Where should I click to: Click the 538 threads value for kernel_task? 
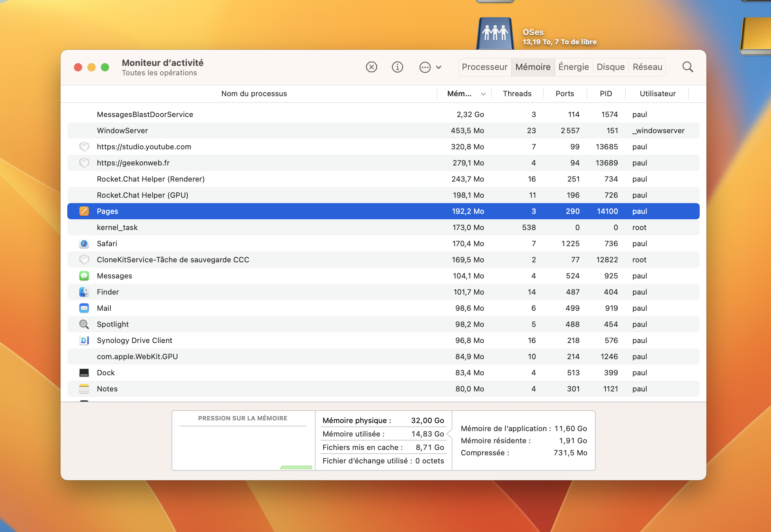(529, 227)
